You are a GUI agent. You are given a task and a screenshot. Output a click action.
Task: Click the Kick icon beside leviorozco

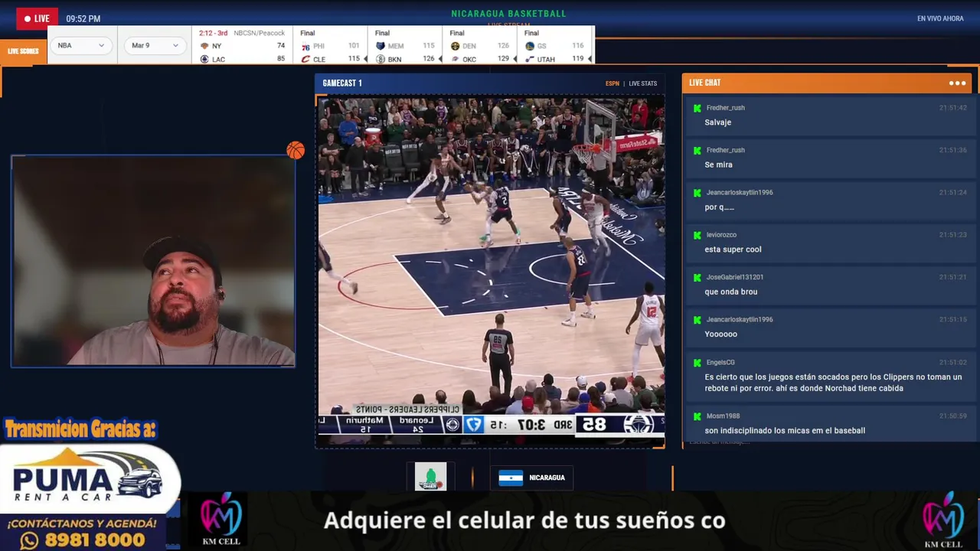click(x=697, y=235)
